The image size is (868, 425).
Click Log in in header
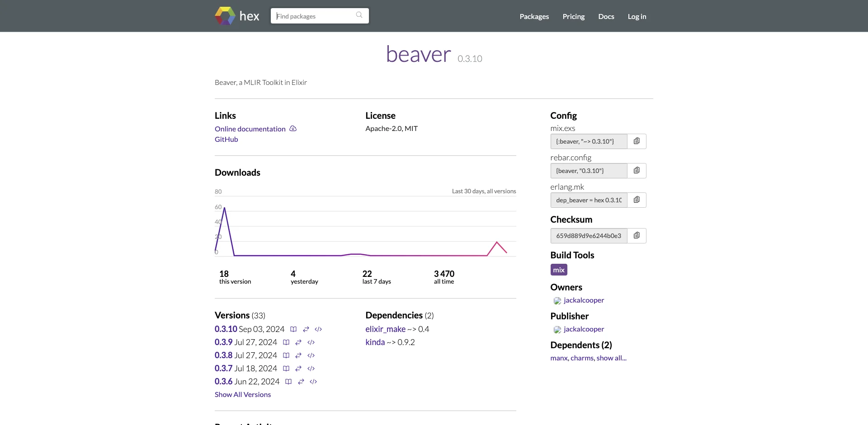(637, 16)
